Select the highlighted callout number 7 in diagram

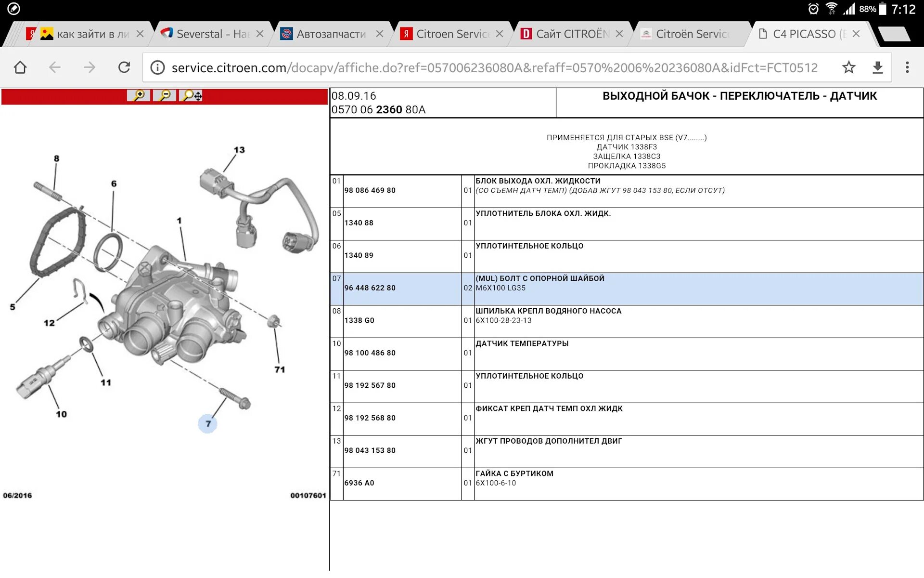[x=208, y=424]
